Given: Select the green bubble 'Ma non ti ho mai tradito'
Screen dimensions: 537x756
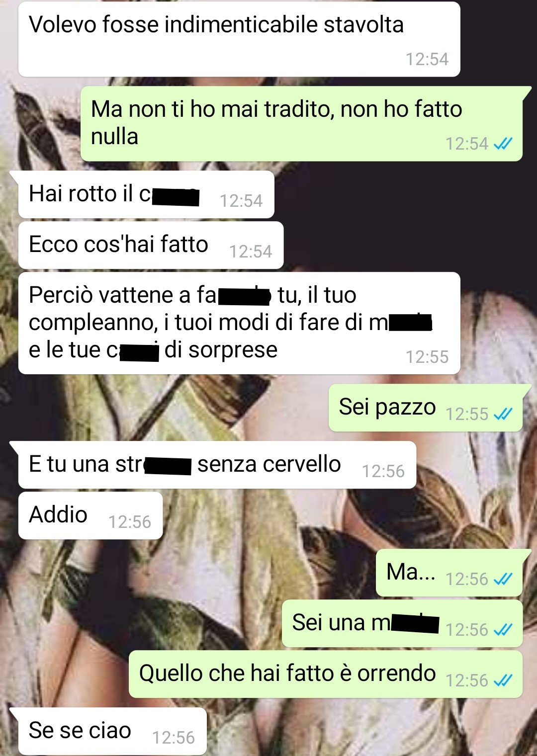Looking at the screenshot, I should click(301, 123).
